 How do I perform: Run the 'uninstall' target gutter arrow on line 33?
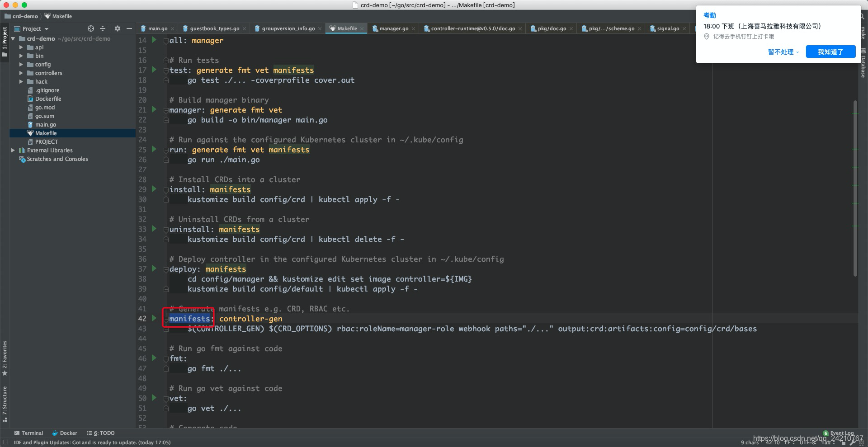point(154,229)
